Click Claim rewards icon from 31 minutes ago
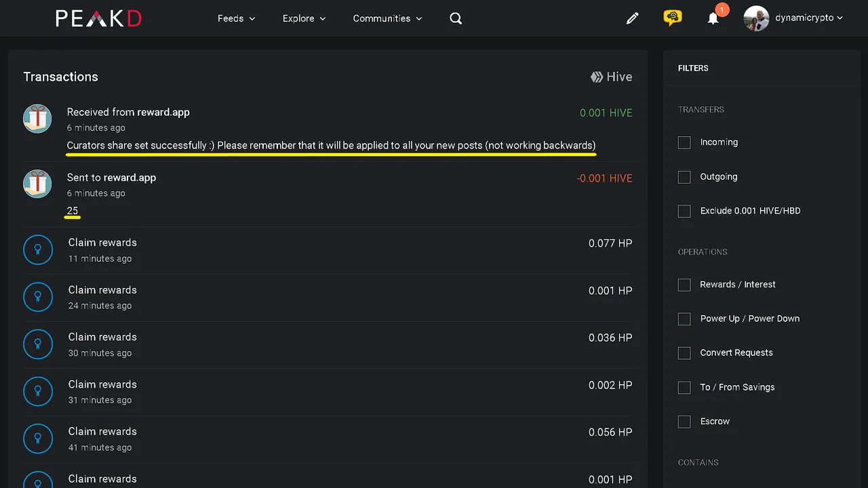The width and height of the screenshot is (868, 488). pyautogui.click(x=38, y=391)
